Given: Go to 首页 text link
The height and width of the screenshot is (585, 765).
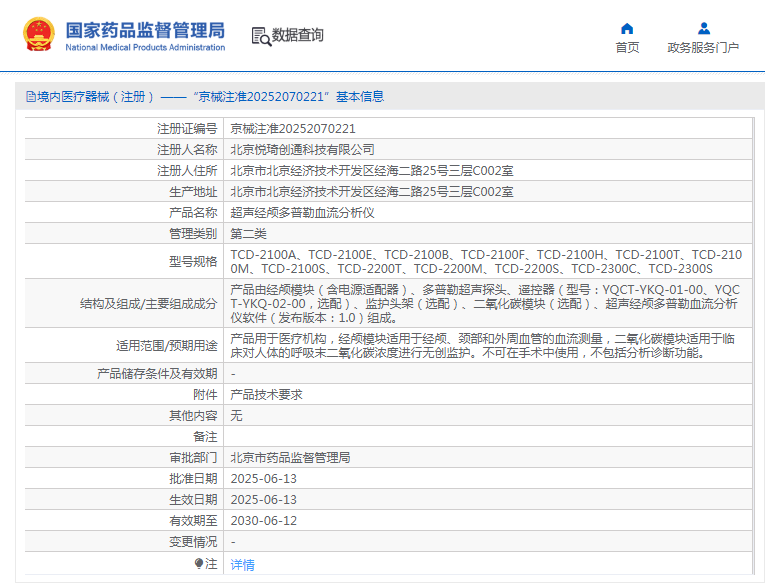Looking at the screenshot, I should click(x=627, y=48).
